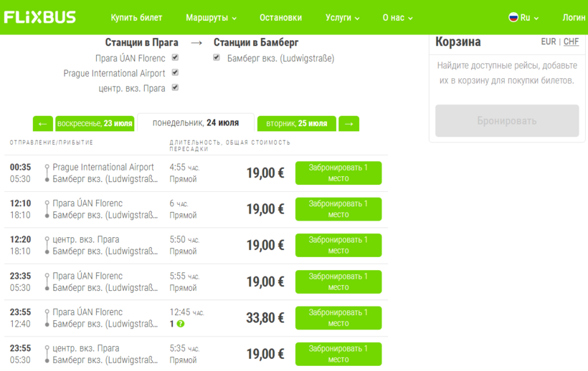
Task: Select the воскресенье, 23 июля tab
Action: (95, 124)
